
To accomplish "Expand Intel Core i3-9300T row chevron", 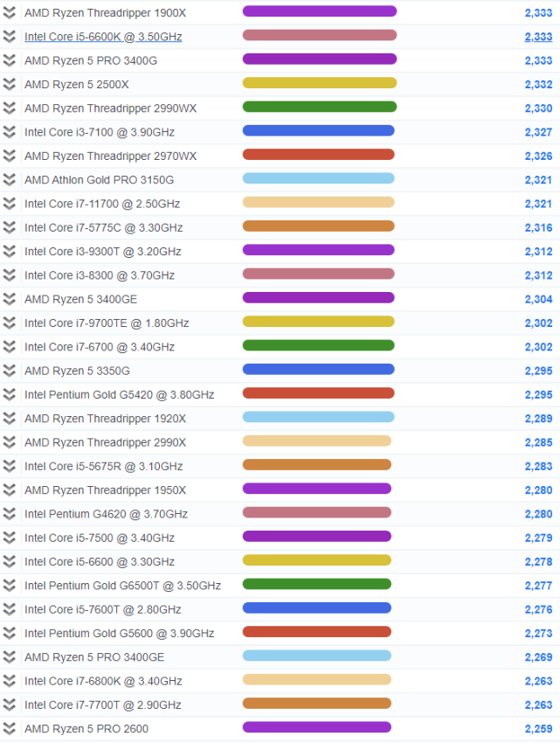I will tap(9, 251).
